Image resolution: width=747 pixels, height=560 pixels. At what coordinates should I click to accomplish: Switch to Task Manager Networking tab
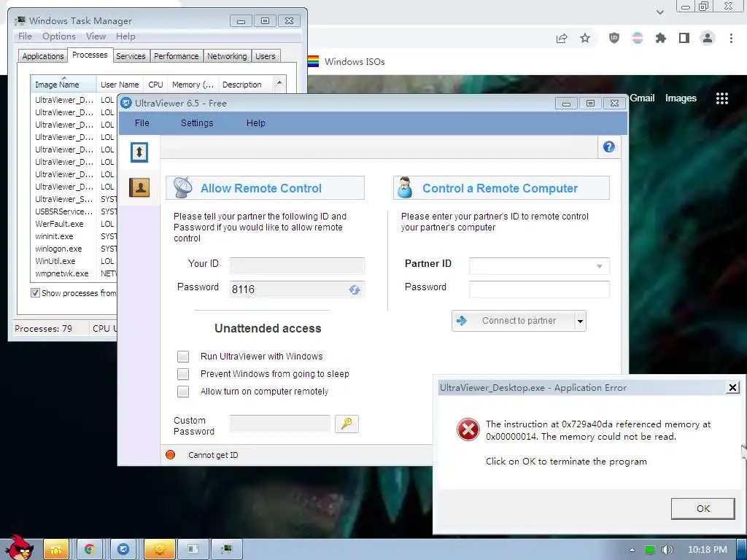(228, 55)
